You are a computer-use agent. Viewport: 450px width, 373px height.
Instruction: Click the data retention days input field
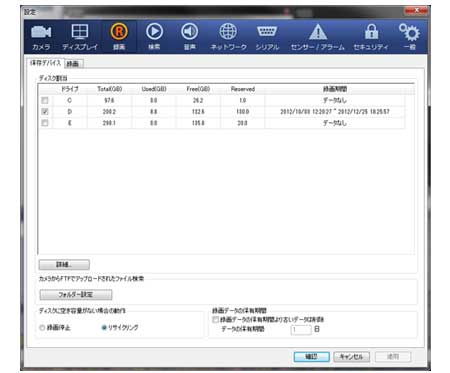301,329
